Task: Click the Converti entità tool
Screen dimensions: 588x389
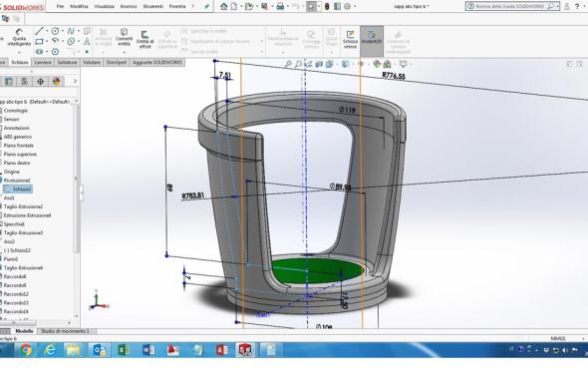Action: click(x=125, y=37)
